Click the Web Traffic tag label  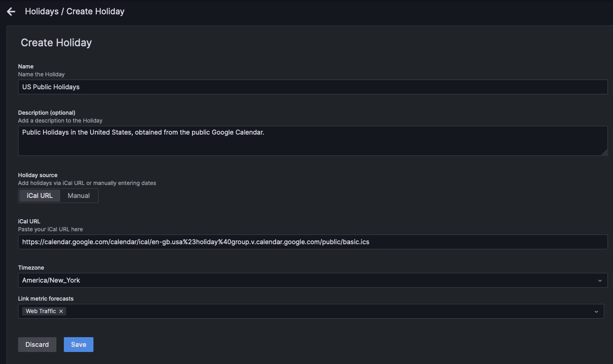click(40, 311)
